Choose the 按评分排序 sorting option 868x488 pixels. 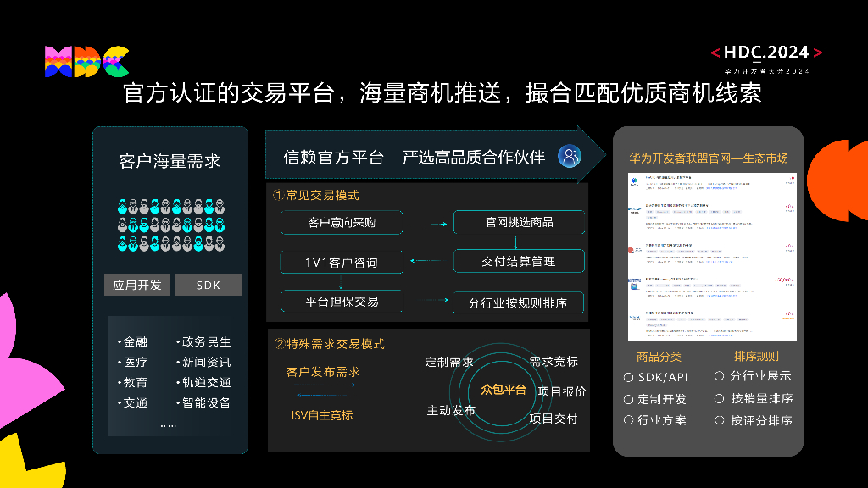click(719, 420)
